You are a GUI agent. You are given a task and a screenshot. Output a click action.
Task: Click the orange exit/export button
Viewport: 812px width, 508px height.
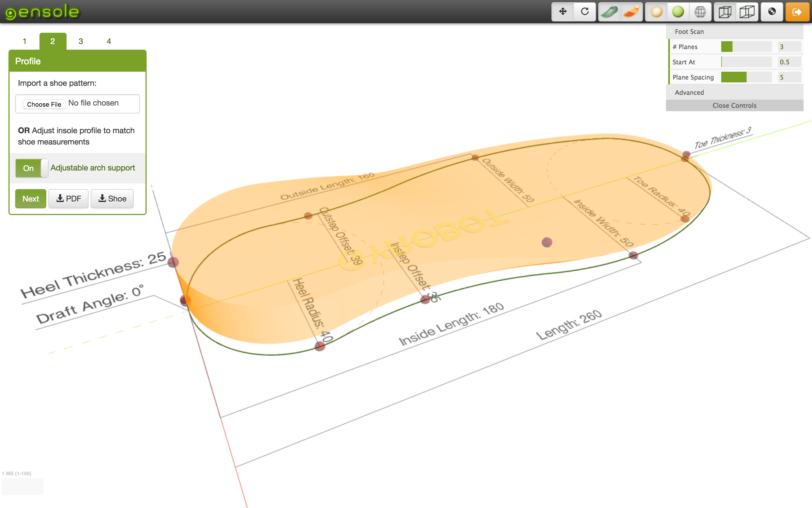(797, 12)
